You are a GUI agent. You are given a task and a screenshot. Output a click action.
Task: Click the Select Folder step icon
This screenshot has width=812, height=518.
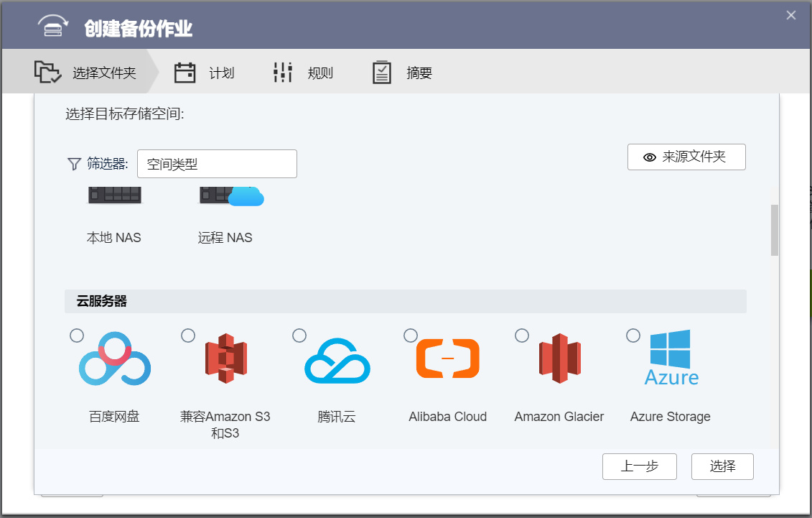coord(47,72)
